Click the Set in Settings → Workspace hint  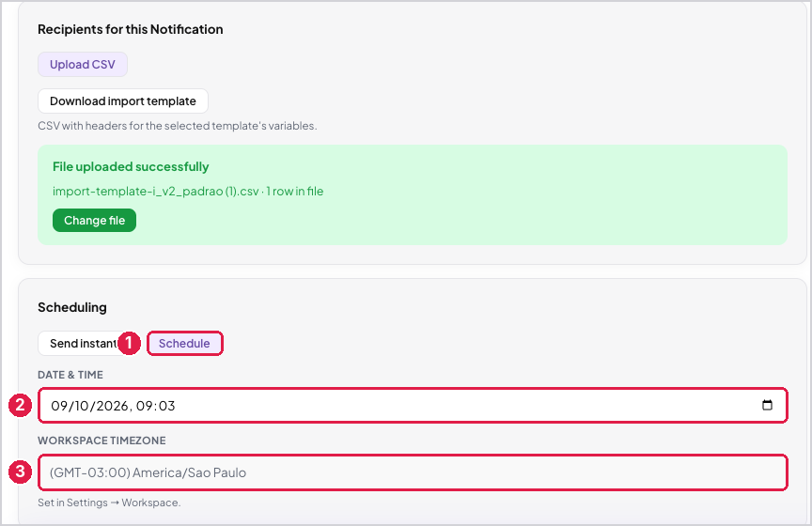(x=109, y=503)
